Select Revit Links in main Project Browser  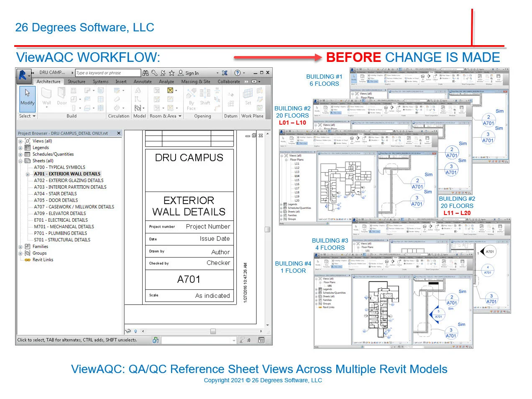tap(43, 260)
